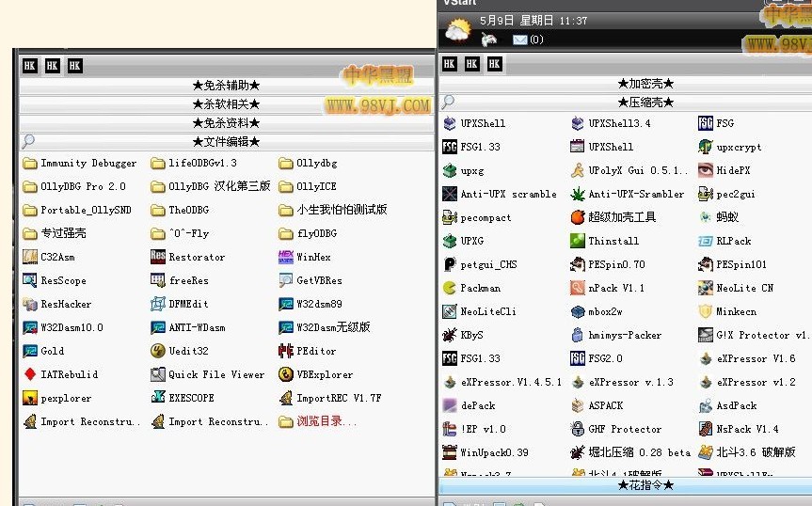Expand the ★免杀资料★ category
This screenshot has height=506, width=812.
point(227,123)
